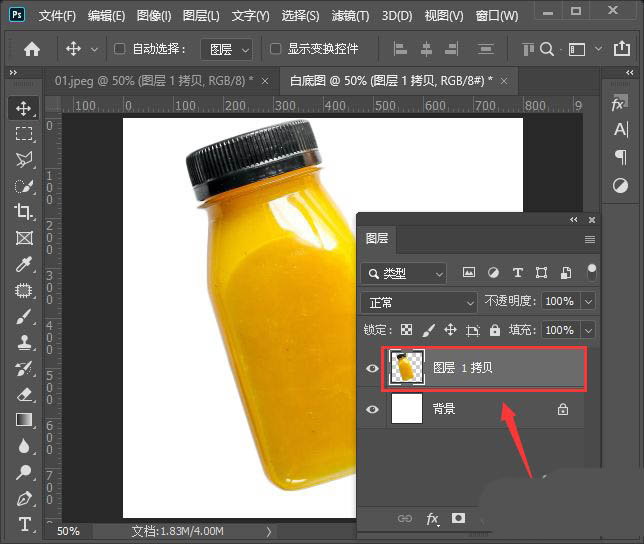Select the Clone Stamp tool

click(x=24, y=342)
